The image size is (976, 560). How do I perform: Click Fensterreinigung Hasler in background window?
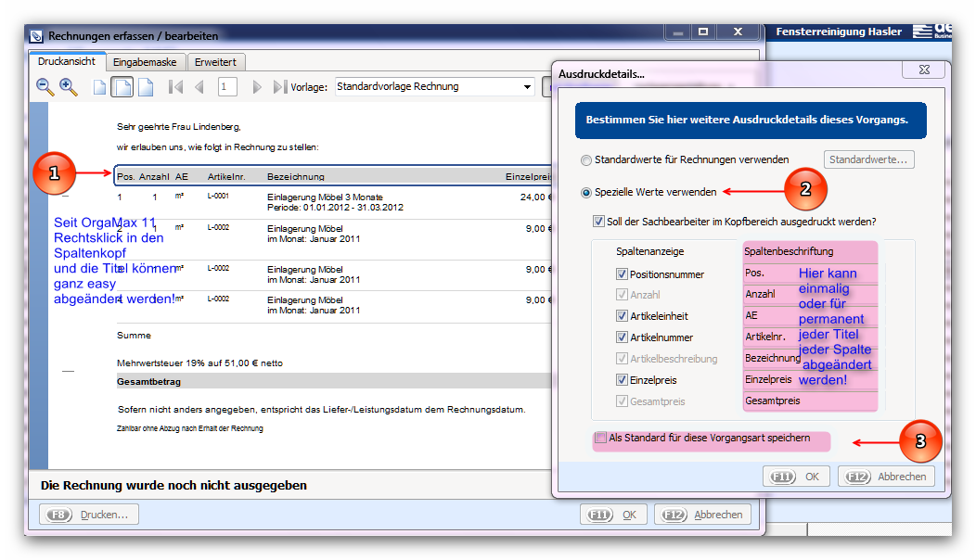pyautogui.click(x=839, y=32)
